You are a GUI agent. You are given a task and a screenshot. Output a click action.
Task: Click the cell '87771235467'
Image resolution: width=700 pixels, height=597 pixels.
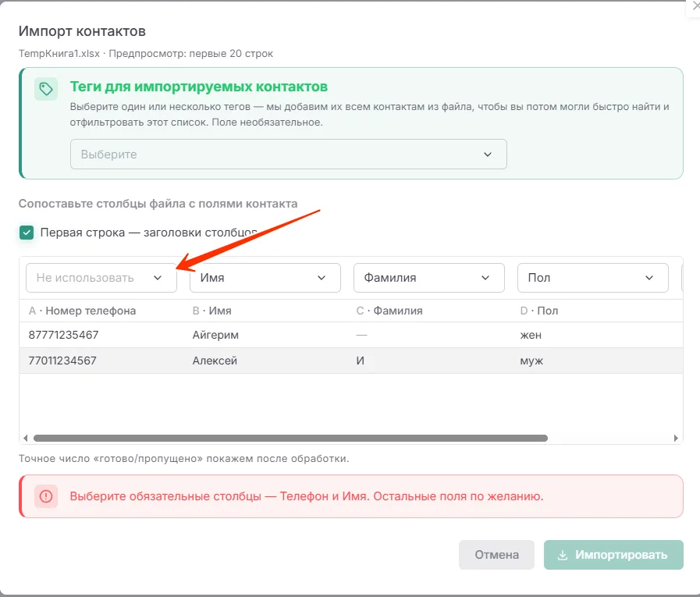pos(63,335)
